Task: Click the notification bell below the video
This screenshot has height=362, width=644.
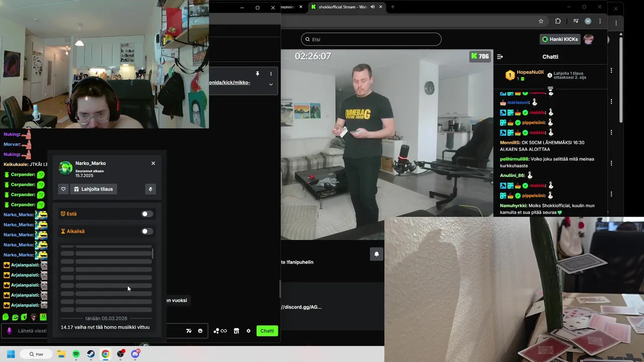Action: click(x=376, y=254)
